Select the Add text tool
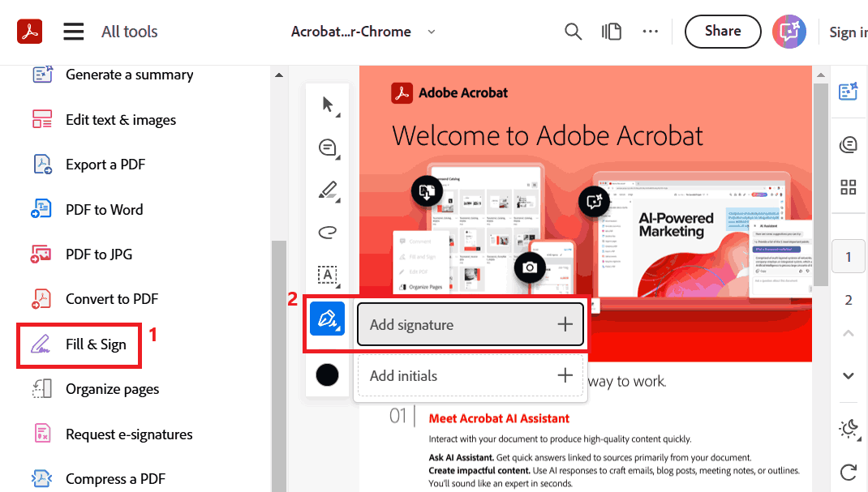Screen dimensions: 868x492 (327, 276)
